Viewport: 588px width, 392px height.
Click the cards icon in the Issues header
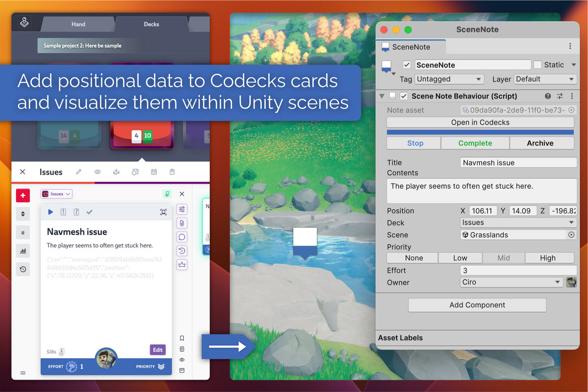(135, 172)
